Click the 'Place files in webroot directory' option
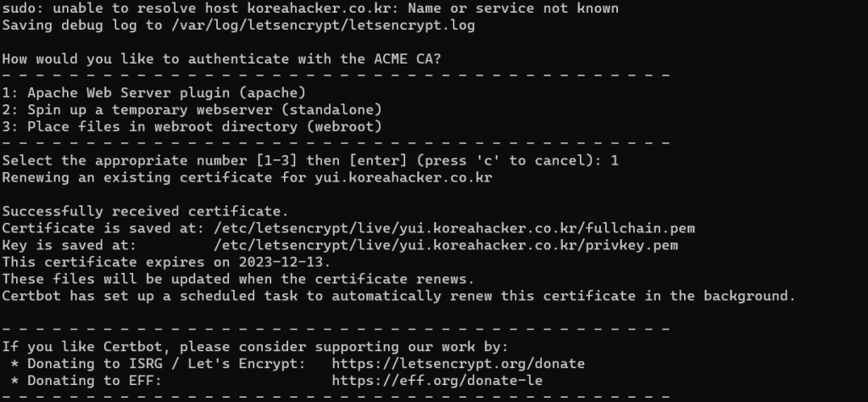The image size is (868, 402). (192, 127)
